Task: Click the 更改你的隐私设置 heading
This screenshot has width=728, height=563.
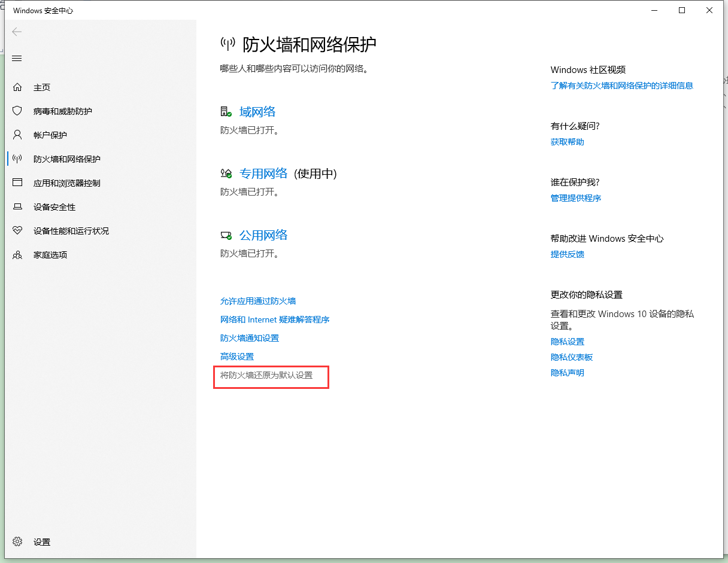Action: click(587, 294)
